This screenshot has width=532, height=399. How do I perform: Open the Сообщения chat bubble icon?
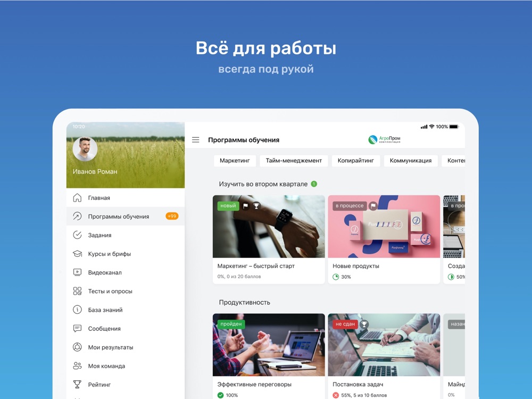click(77, 328)
